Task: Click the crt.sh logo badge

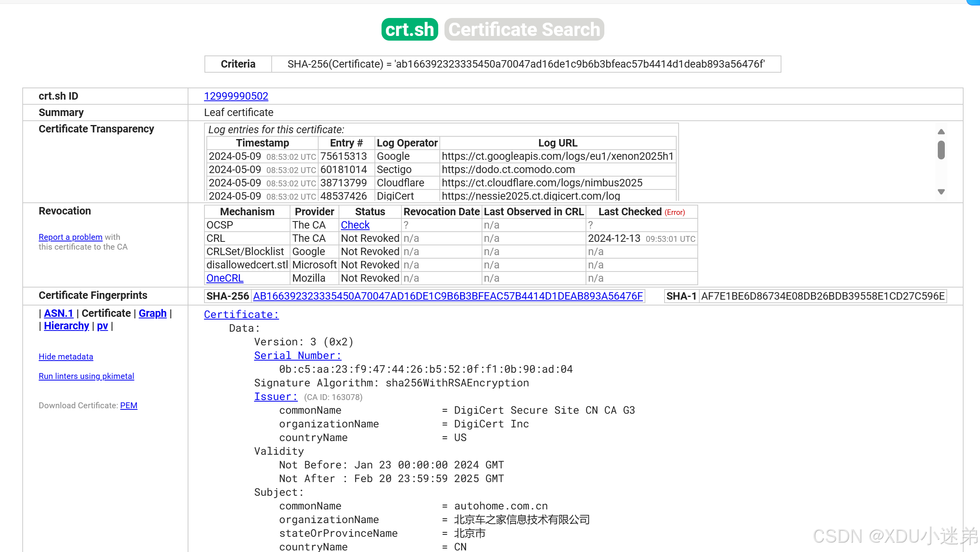Action: click(x=409, y=29)
